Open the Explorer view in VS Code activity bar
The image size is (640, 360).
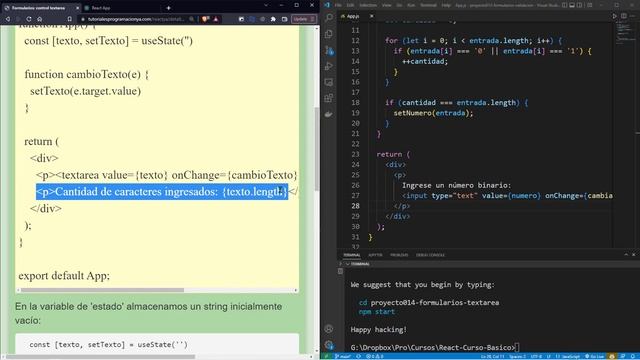329,34
